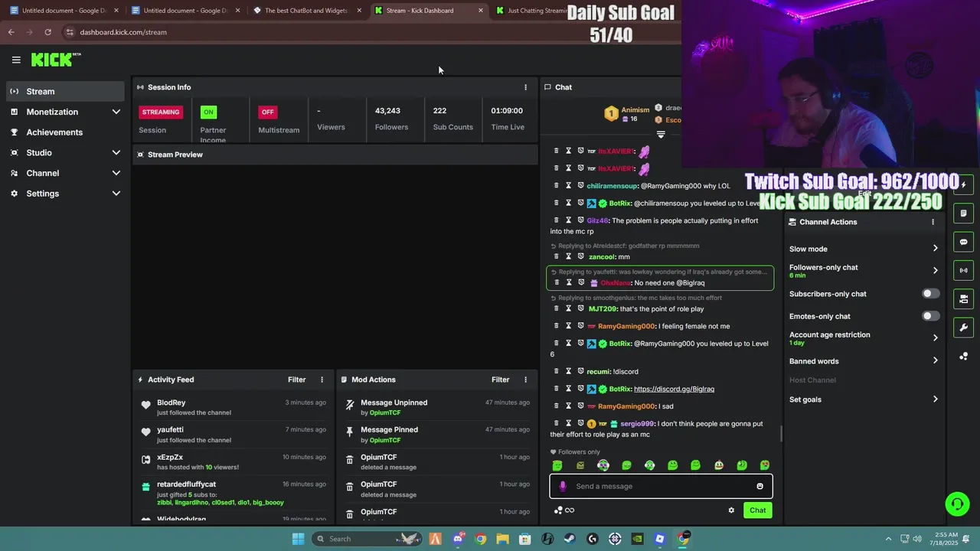Ban recumi using shield icon

(x=580, y=371)
